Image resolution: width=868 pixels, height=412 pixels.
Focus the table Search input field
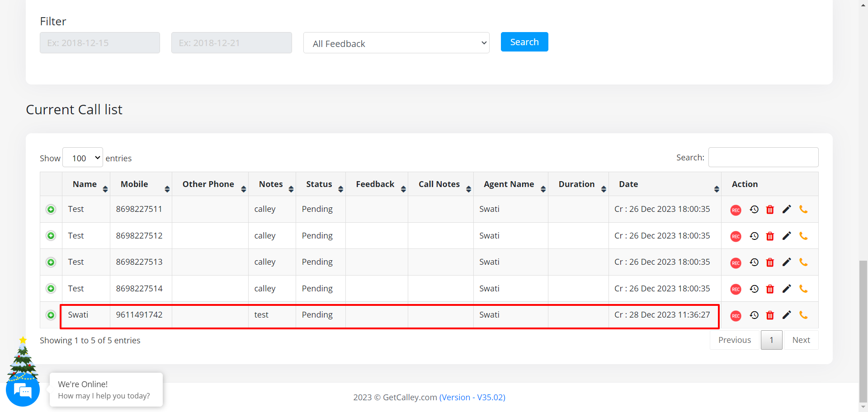click(x=763, y=157)
